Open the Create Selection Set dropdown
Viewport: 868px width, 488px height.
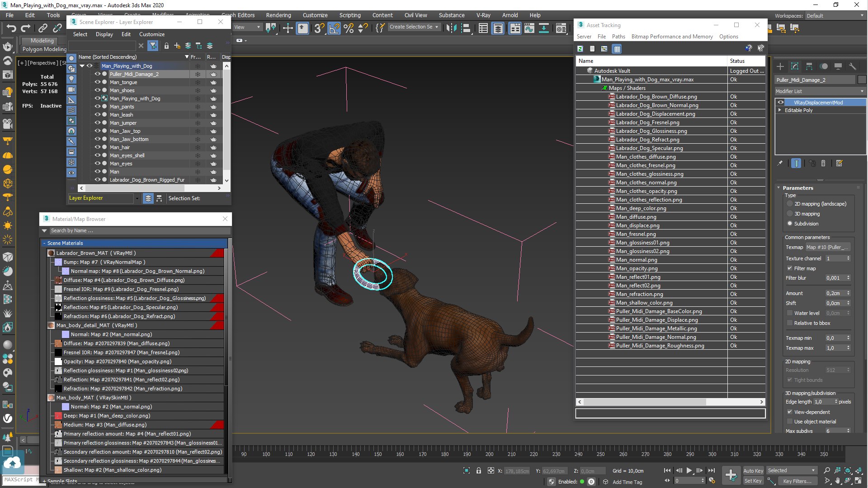(414, 27)
